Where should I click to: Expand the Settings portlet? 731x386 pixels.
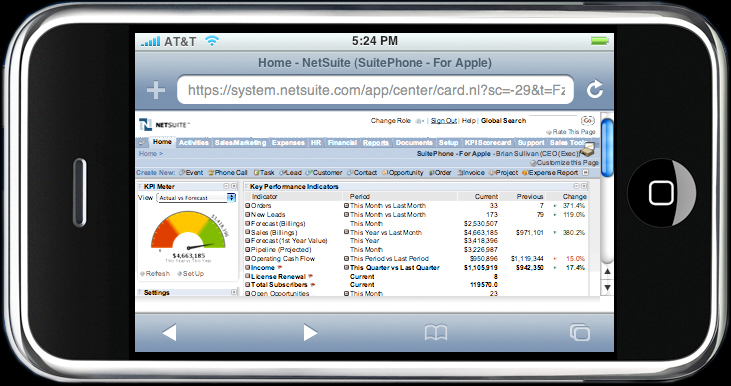tap(234, 292)
